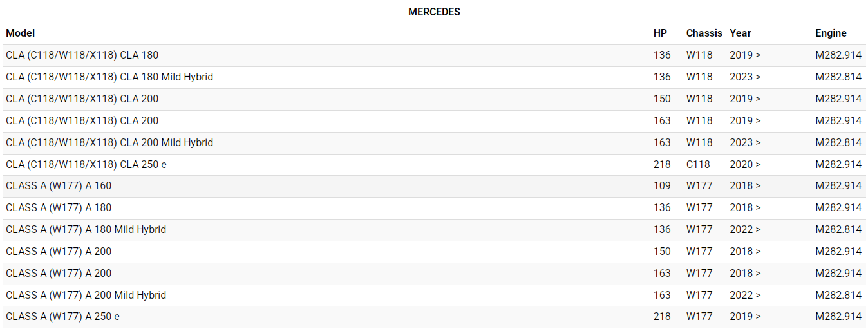Sort by the HP column header
Image resolution: width=868 pixels, height=329 pixels.
(660, 33)
